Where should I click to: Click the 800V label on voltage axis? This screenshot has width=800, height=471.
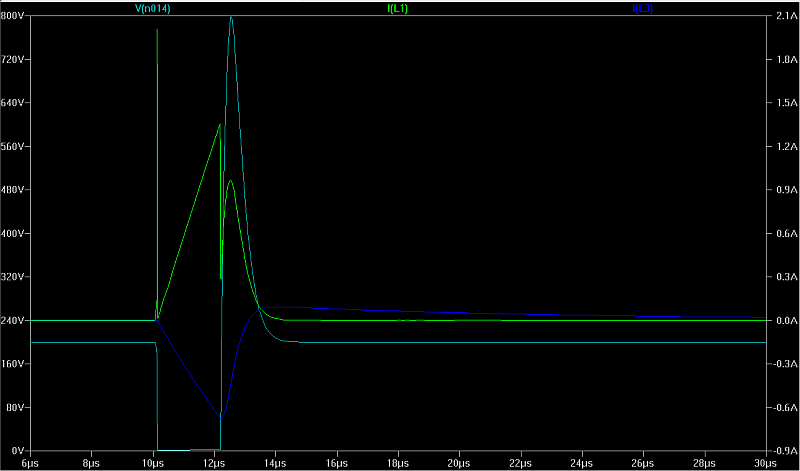click(x=13, y=17)
